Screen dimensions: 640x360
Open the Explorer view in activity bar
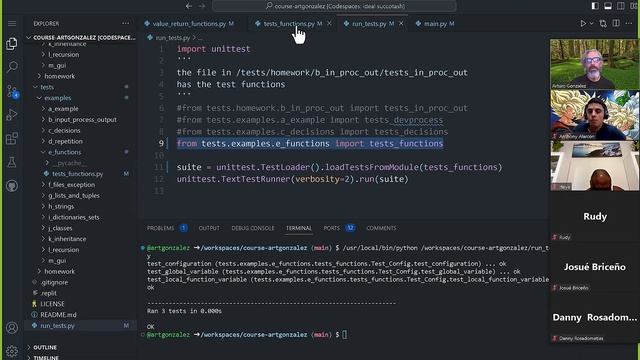click(12, 44)
